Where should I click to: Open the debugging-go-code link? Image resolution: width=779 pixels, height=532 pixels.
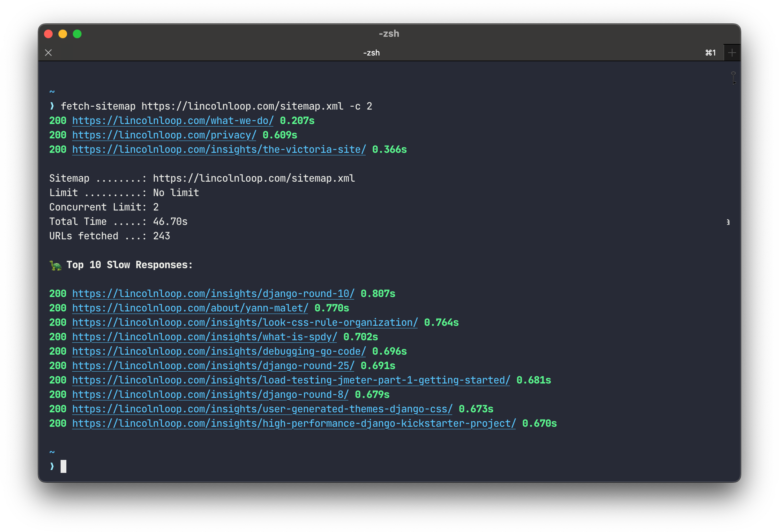coord(219,351)
